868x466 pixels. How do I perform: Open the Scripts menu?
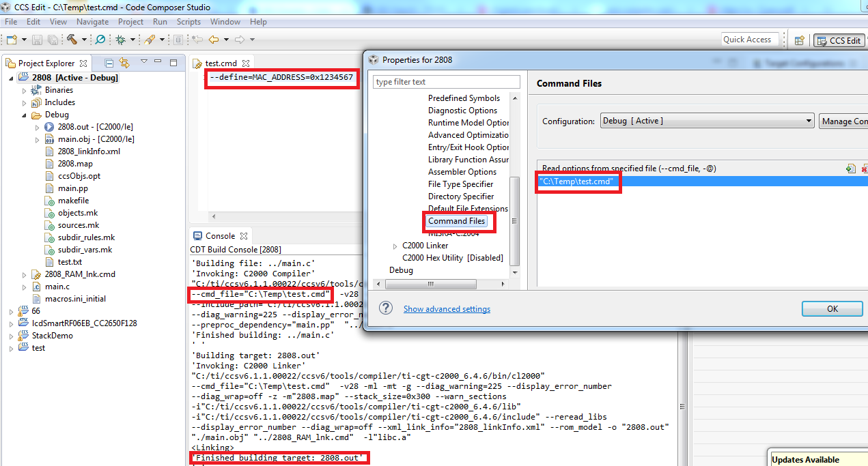click(x=188, y=22)
